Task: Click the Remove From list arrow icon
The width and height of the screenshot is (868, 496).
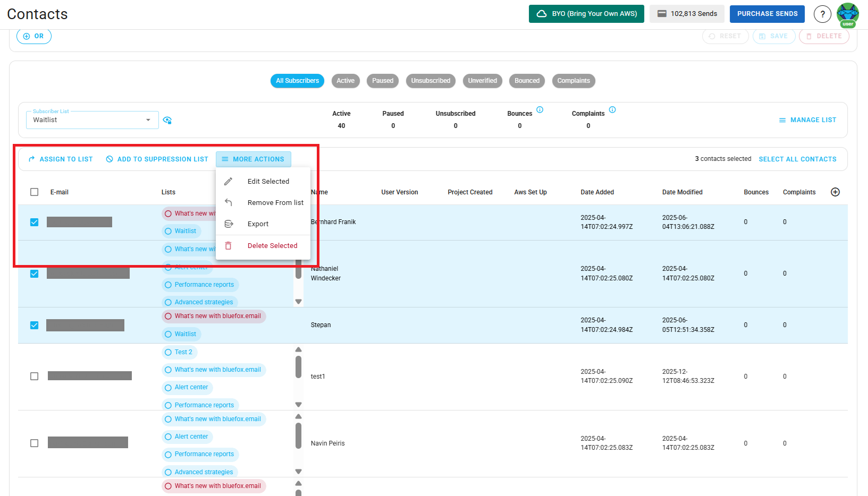Action: tap(229, 202)
